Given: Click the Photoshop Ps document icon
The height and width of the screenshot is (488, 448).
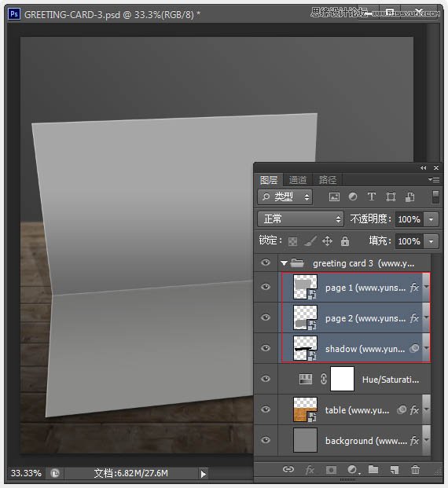Looking at the screenshot, I should (x=14, y=14).
